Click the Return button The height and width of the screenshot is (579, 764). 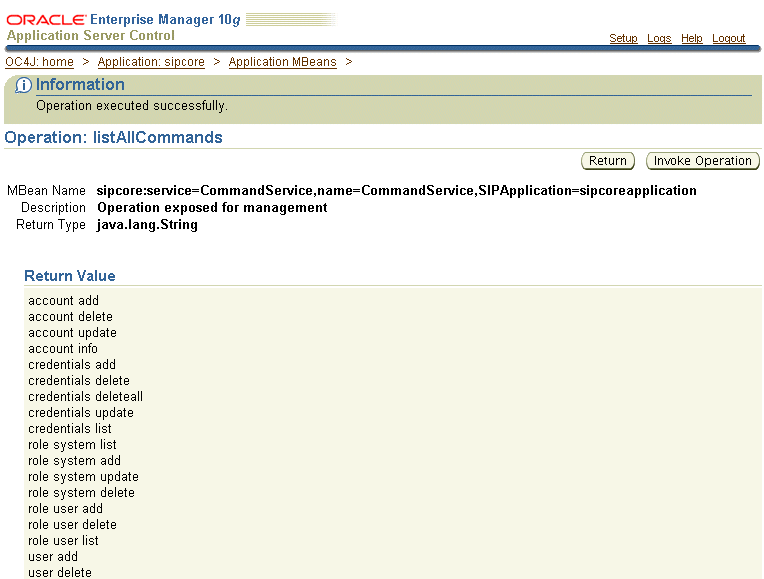[608, 161]
